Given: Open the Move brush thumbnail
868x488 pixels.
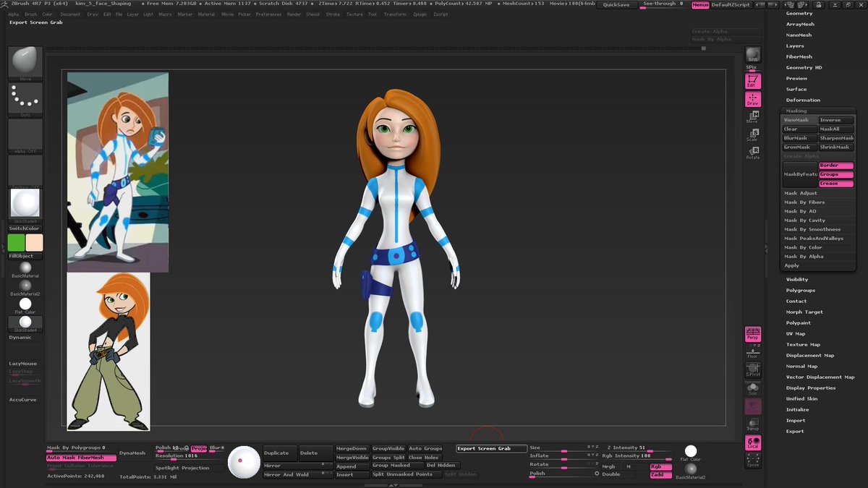Looking at the screenshot, I should (x=25, y=63).
